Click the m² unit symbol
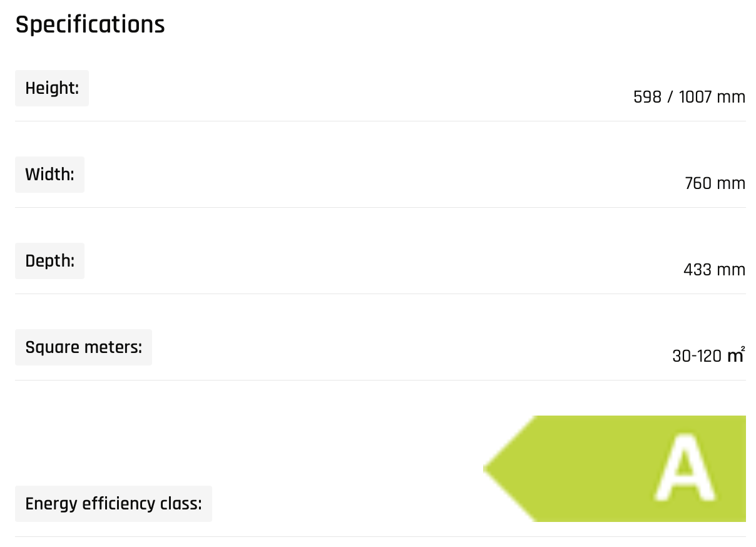 (736, 355)
